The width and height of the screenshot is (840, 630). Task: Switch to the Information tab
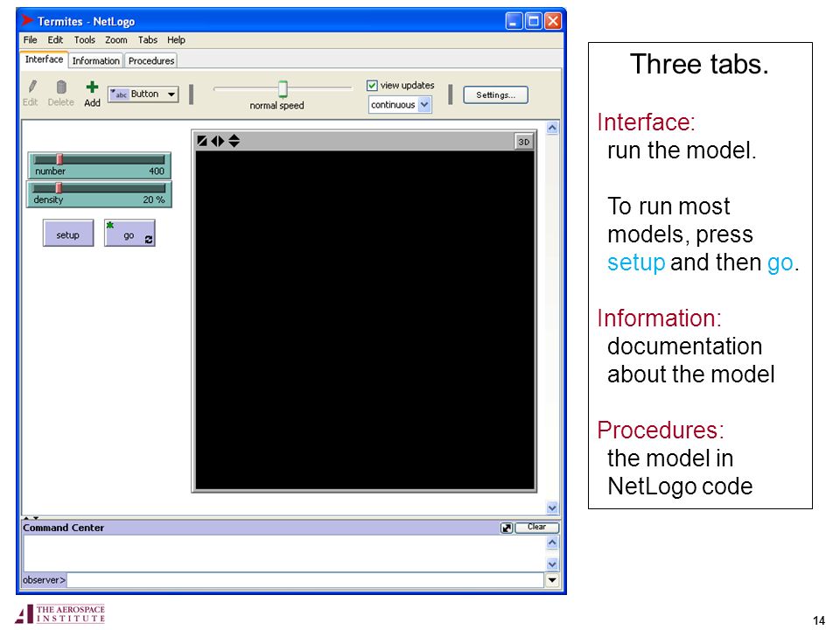point(96,60)
